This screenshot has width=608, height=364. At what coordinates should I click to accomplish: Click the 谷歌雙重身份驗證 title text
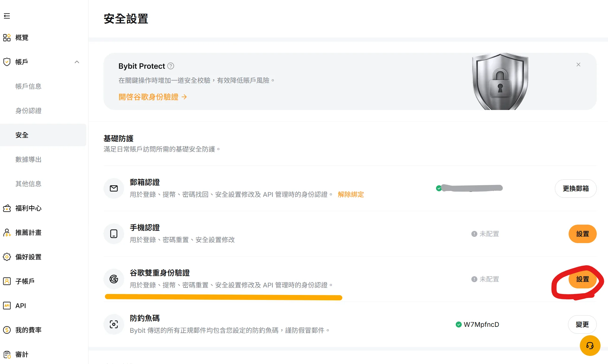tap(160, 273)
